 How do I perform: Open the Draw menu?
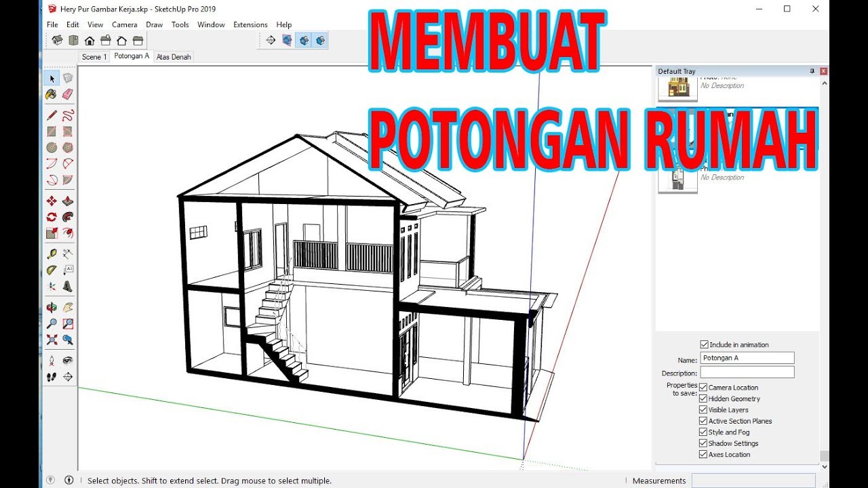pos(155,24)
